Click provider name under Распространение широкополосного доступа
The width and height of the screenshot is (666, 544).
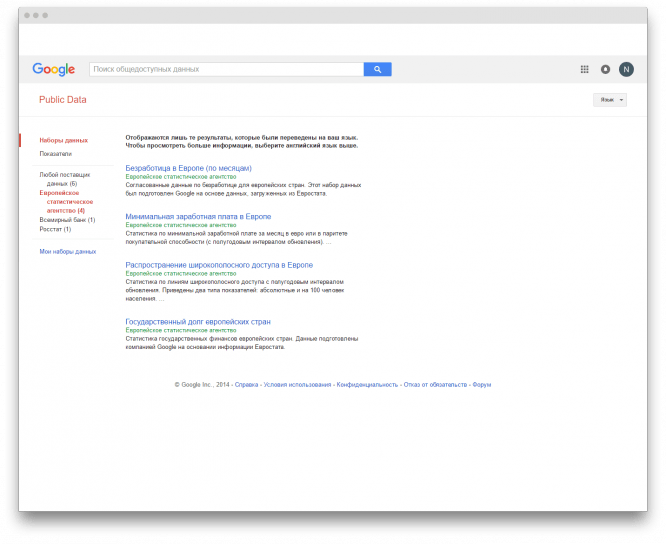tap(181, 273)
